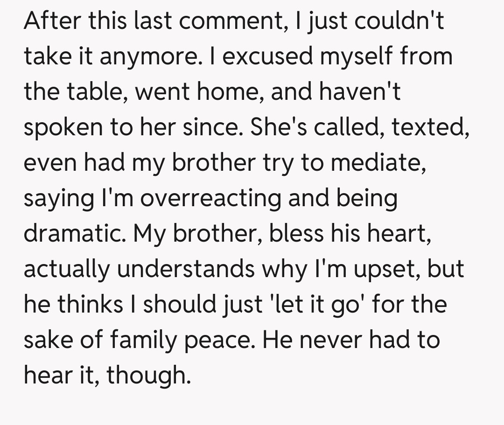Select the word "dramatic"

point(75,233)
